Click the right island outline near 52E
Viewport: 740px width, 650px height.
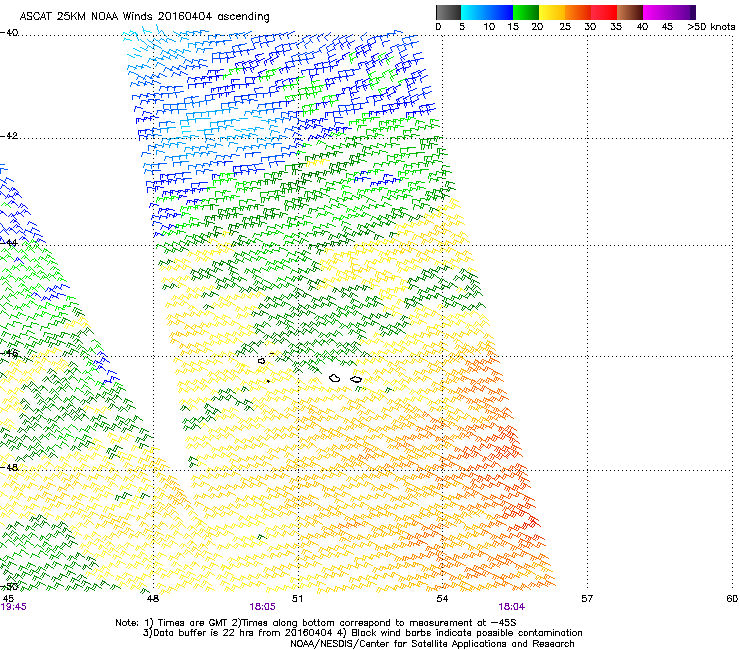tap(356, 379)
